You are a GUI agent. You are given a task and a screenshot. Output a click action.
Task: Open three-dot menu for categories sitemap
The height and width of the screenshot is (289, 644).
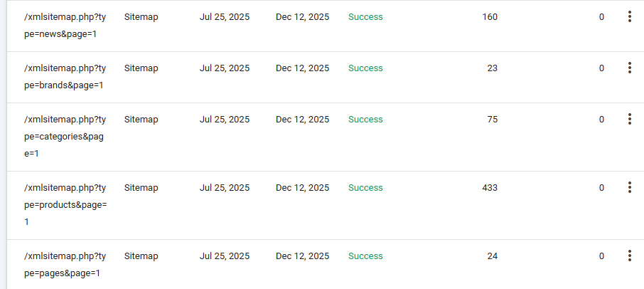coord(630,120)
